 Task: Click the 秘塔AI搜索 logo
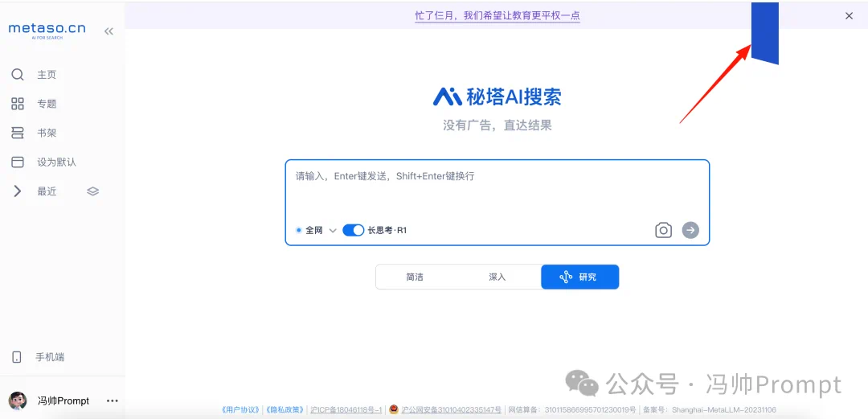pyautogui.click(x=497, y=97)
